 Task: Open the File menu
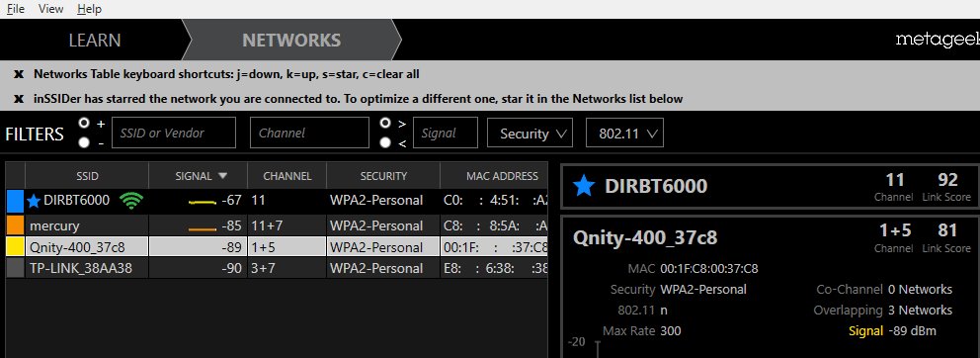pyautogui.click(x=15, y=9)
